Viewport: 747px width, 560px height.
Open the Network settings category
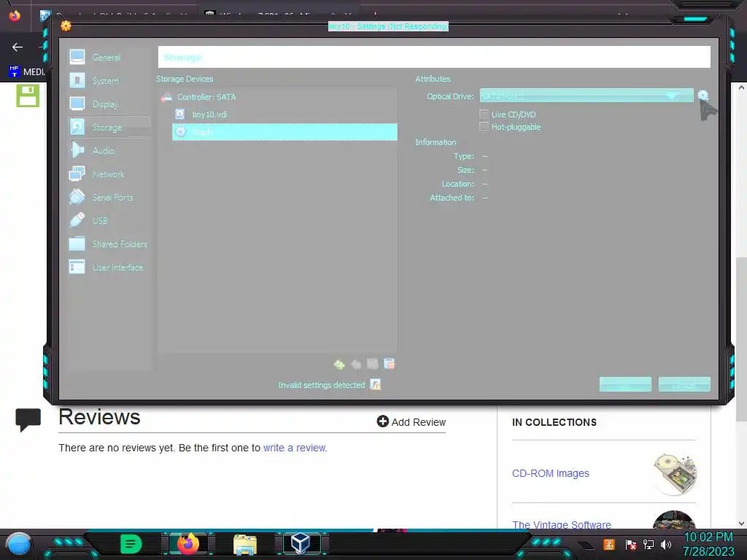click(109, 174)
